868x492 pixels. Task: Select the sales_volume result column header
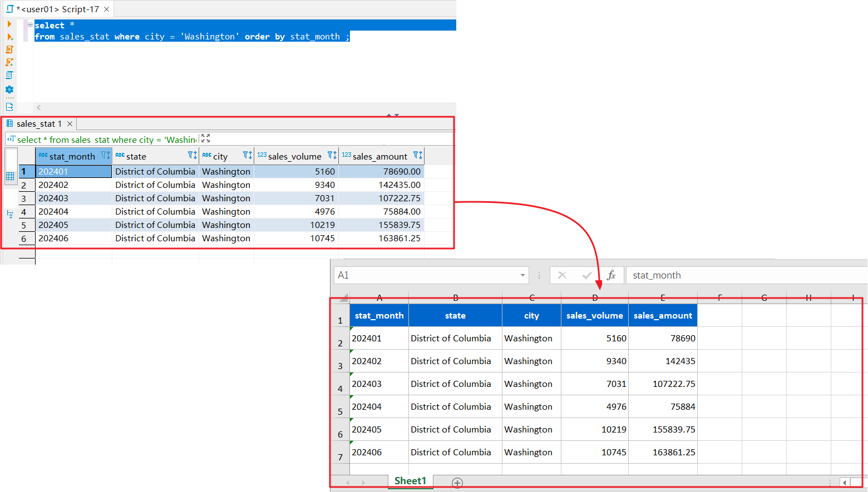click(295, 157)
